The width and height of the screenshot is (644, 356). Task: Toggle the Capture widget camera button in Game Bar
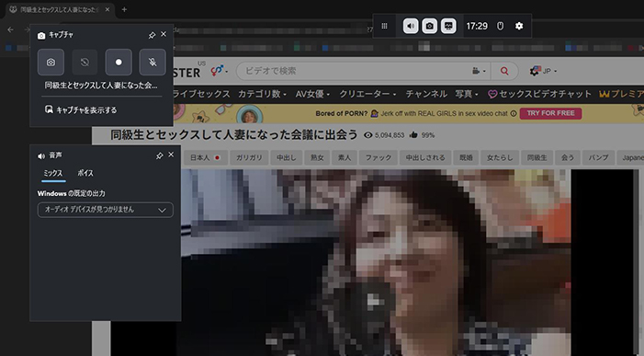[x=430, y=27]
